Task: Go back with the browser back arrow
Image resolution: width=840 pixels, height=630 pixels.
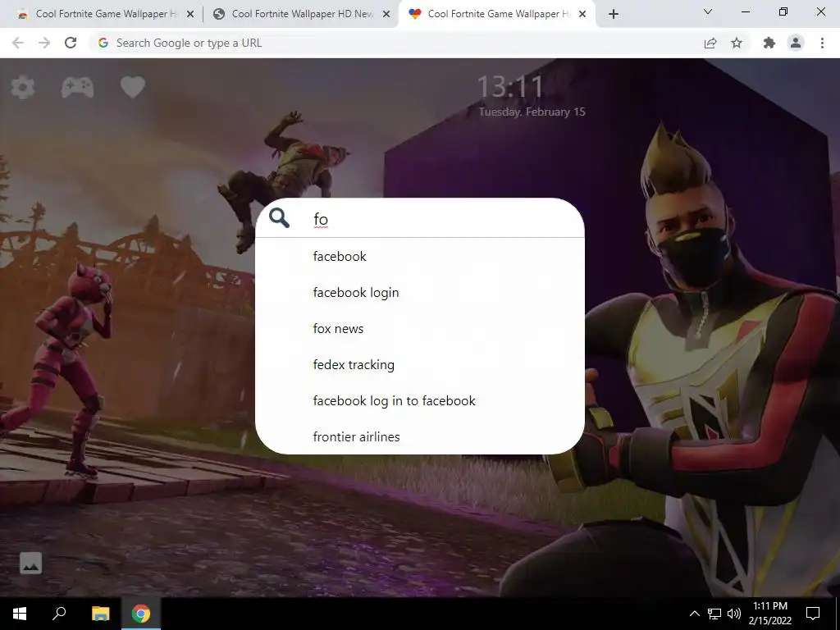Action: (x=18, y=43)
